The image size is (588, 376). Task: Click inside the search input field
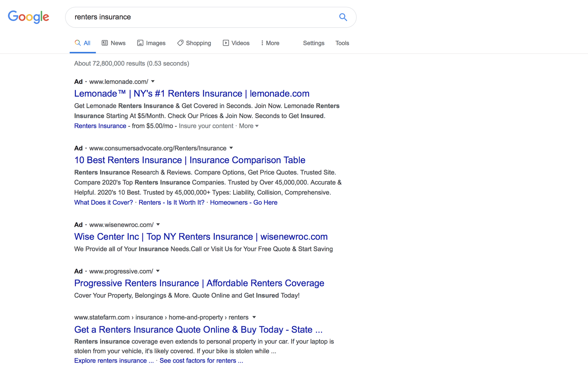184,17
